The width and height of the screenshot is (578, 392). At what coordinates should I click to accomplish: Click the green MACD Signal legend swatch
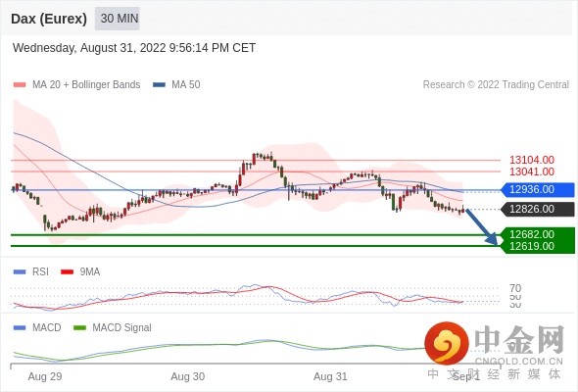click(x=79, y=328)
